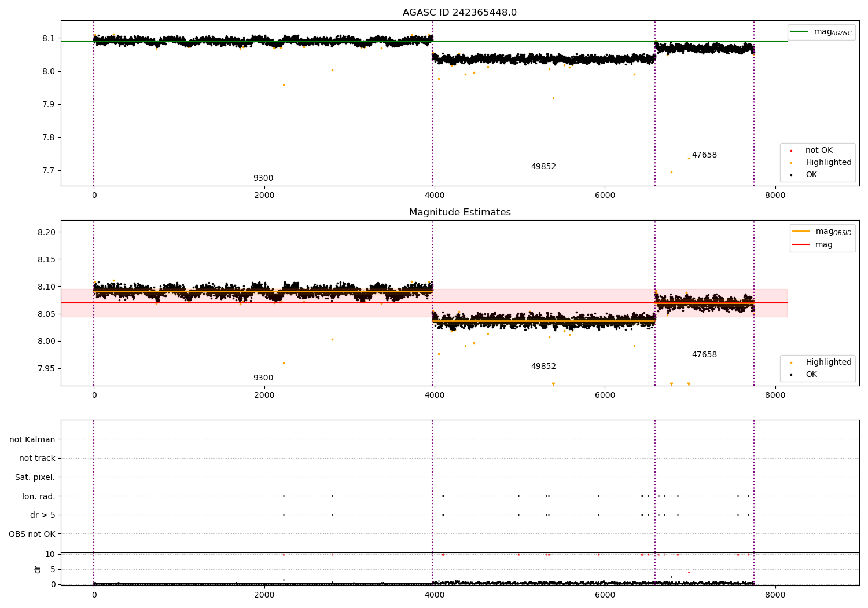Click 'OK' entry in middle plot lower legend

click(x=811, y=374)
